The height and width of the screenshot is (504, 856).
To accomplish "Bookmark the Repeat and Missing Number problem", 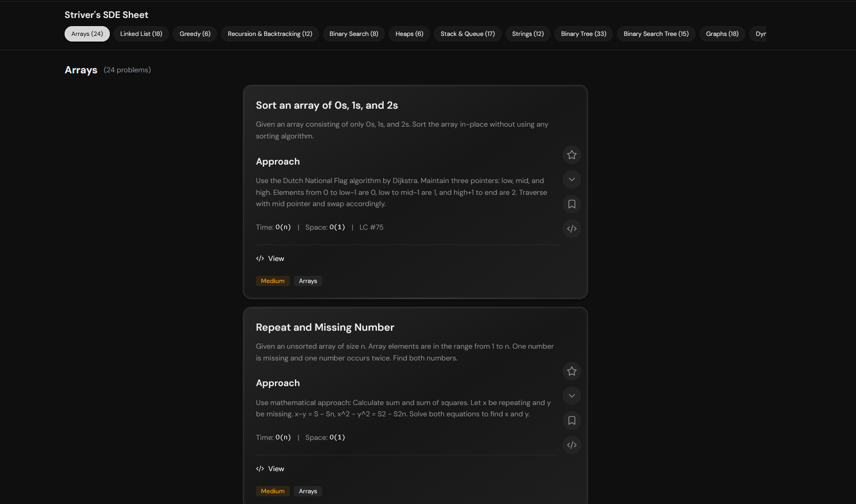I will [x=572, y=420].
